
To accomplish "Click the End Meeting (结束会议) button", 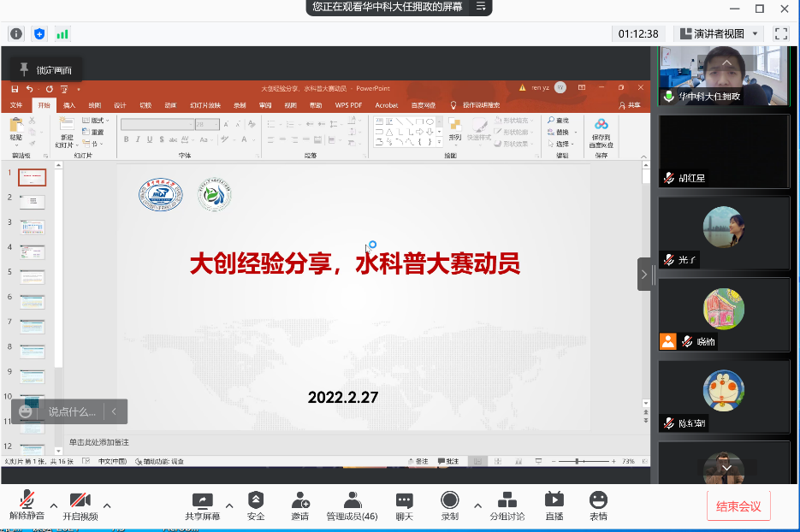I will (738, 506).
